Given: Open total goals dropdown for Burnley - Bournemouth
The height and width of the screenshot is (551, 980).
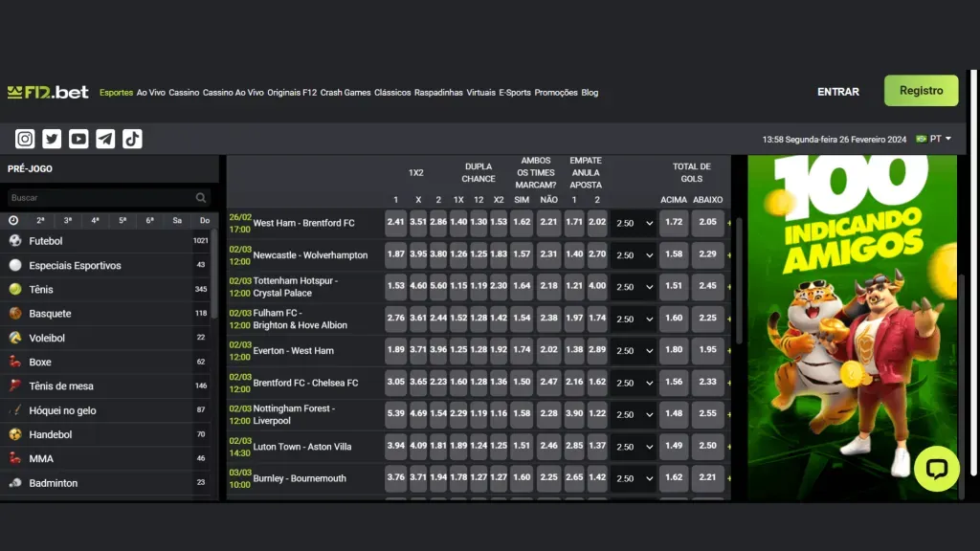Looking at the screenshot, I should click(634, 478).
